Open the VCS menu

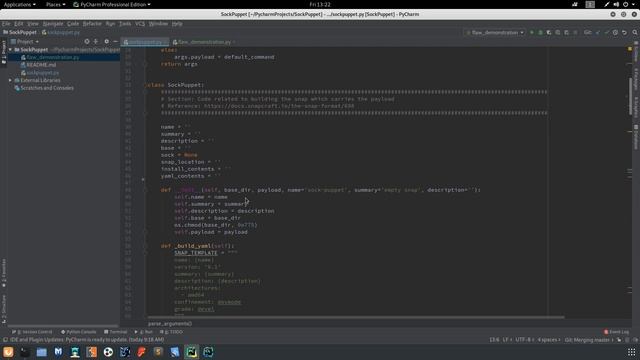140,24
